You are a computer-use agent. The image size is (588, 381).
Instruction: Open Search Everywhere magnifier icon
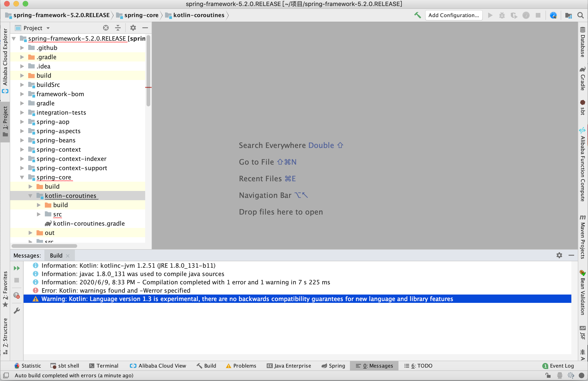point(580,15)
